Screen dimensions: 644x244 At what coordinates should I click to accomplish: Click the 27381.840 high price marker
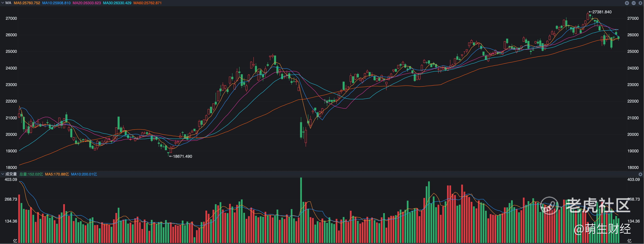click(601, 12)
